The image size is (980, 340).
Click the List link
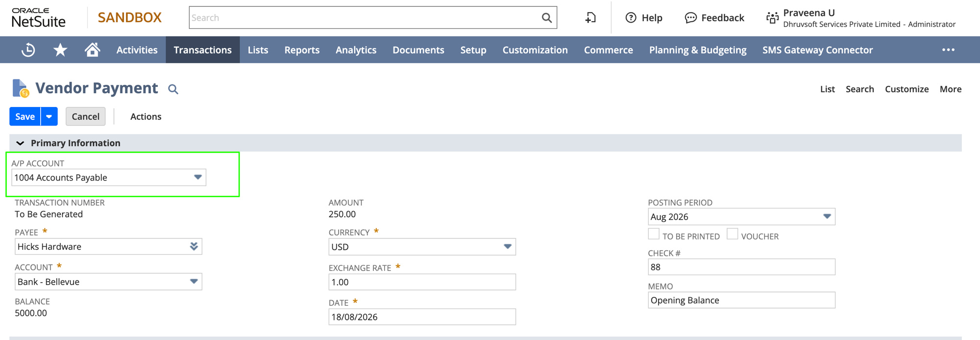pyautogui.click(x=827, y=89)
